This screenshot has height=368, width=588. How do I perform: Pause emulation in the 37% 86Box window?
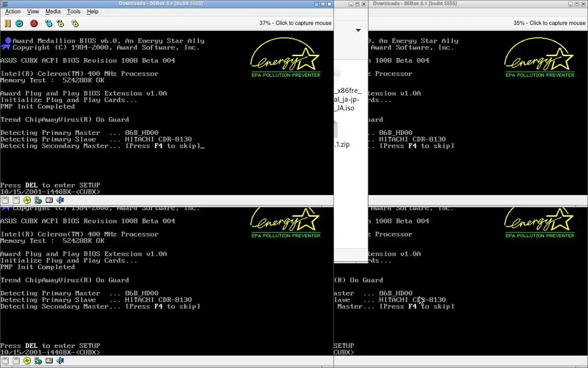click(x=8, y=23)
